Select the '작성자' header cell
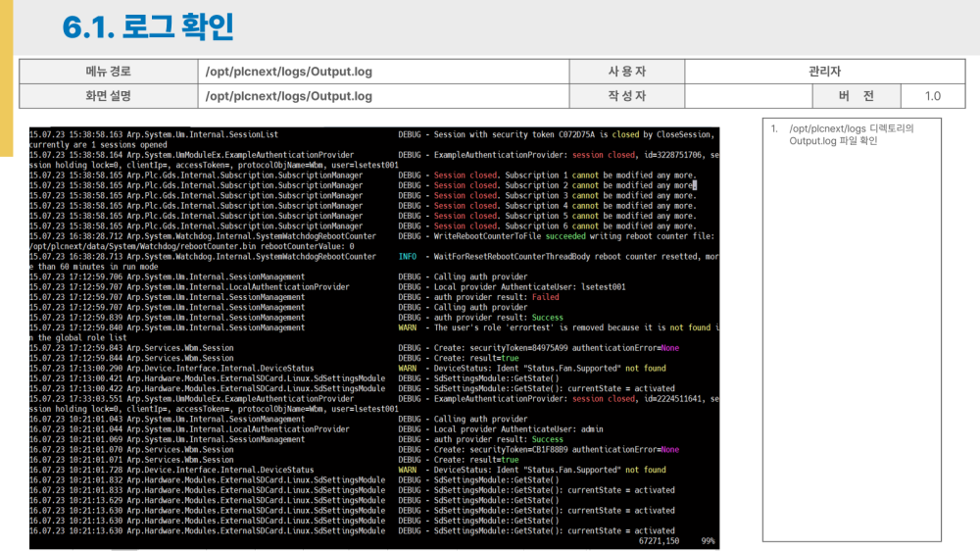980x551 pixels. coord(627,96)
